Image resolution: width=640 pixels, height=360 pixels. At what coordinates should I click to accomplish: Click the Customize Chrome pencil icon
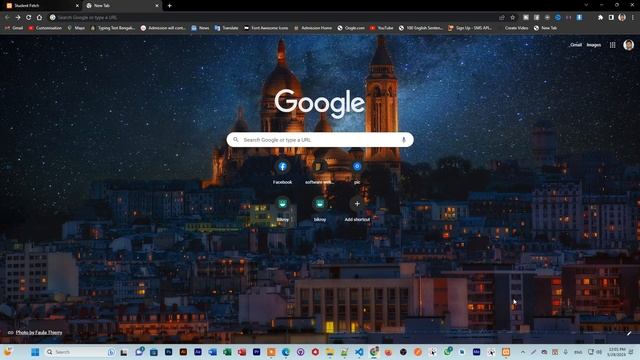point(629,333)
